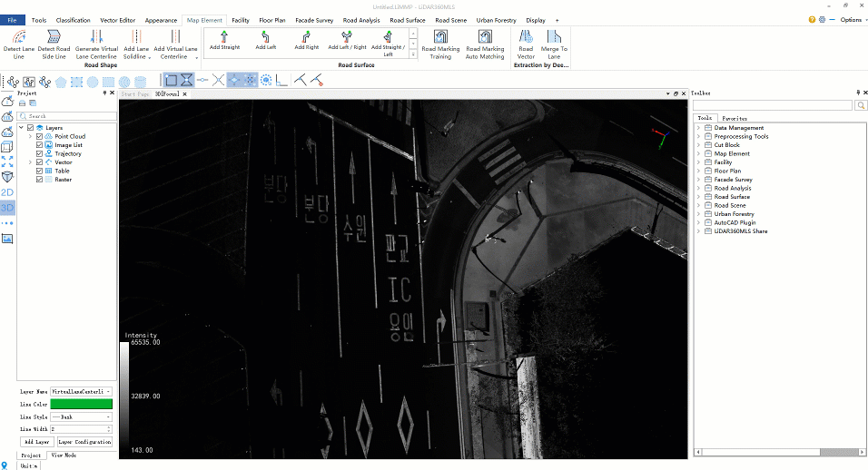The width and height of the screenshot is (868, 470).
Task: Open the File menu
Action: [12, 20]
